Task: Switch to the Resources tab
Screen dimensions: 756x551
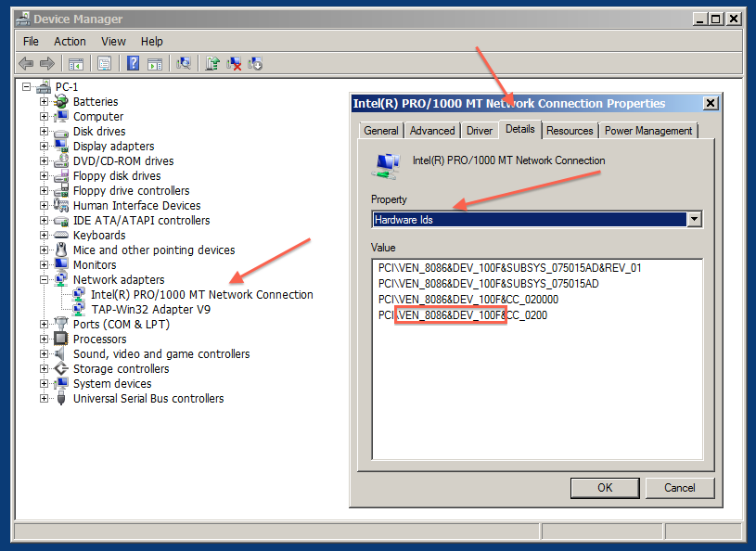Action: [x=570, y=131]
